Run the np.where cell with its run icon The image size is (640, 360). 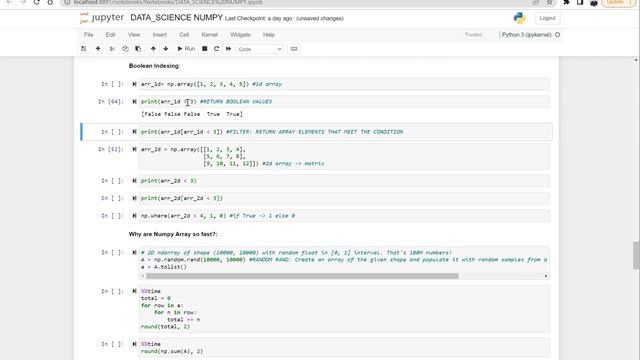click(x=134, y=216)
